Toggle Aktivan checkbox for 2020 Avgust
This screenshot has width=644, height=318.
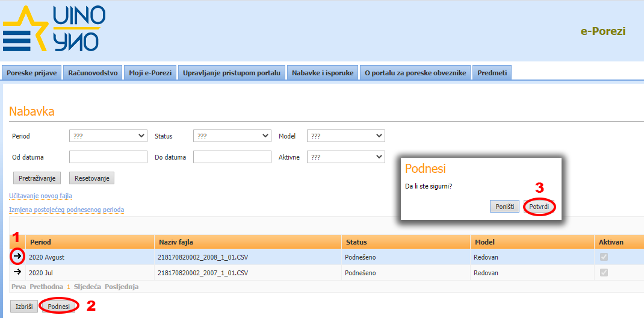coord(604,257)
